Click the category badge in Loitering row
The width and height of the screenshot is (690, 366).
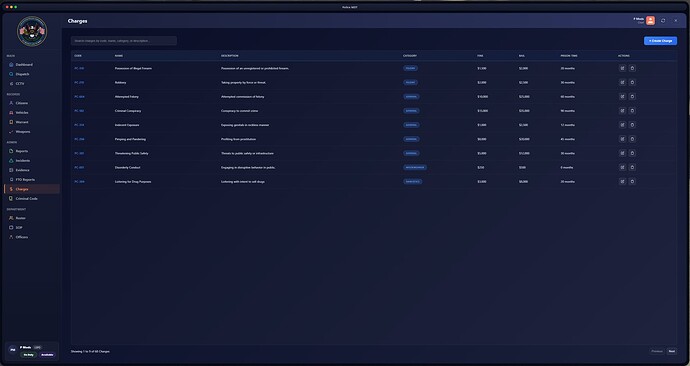coord(413,181)
